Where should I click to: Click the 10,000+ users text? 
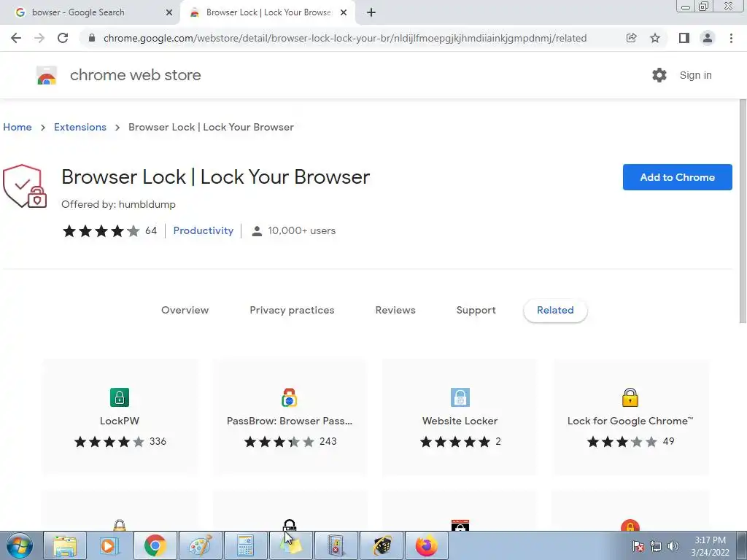tap(301, 231)
